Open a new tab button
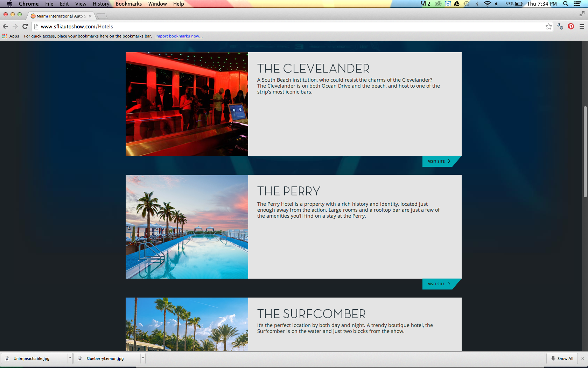The width and height of the screenshot is (588, 368). tap(102, 16)
